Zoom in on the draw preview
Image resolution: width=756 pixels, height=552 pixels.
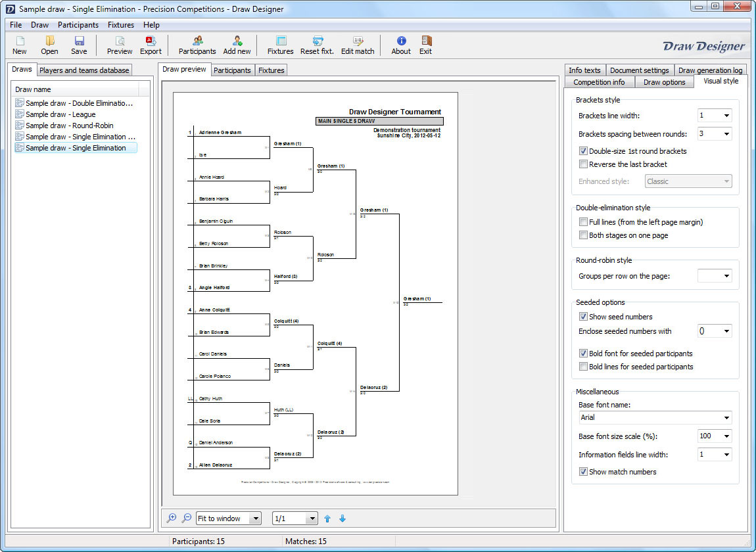click(172, 518)
